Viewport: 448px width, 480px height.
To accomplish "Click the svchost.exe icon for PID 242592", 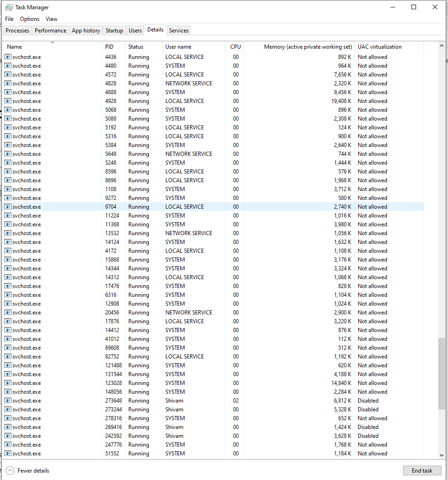I will tap(8, 436).
